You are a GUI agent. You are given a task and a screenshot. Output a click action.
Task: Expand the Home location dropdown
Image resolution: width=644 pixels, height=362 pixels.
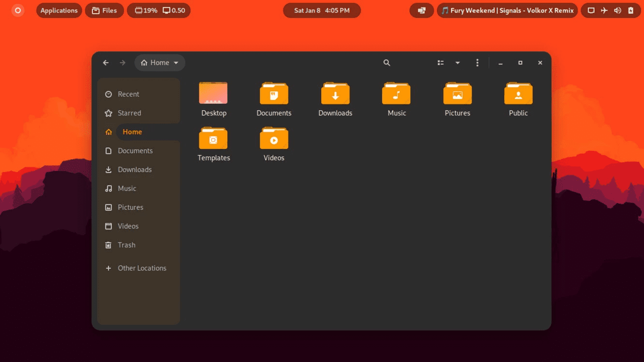pyautogui.click(x=160, y=62)
